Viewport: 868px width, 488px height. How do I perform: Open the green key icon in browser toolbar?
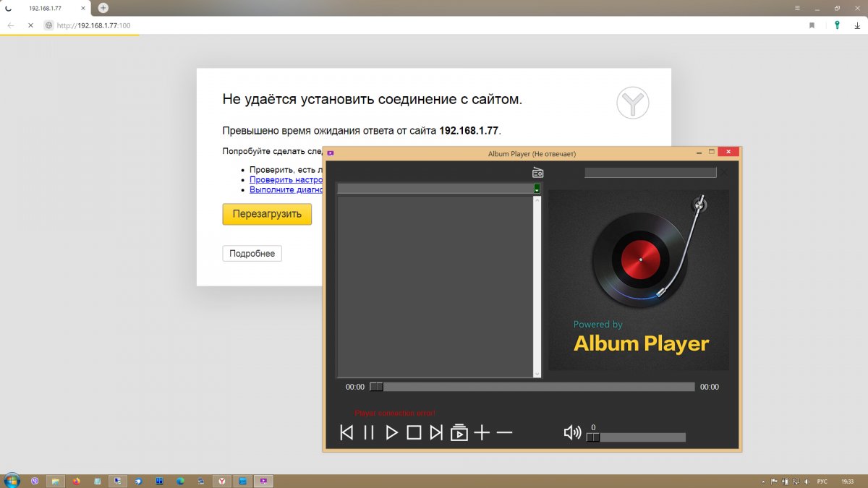click(837, 25)
